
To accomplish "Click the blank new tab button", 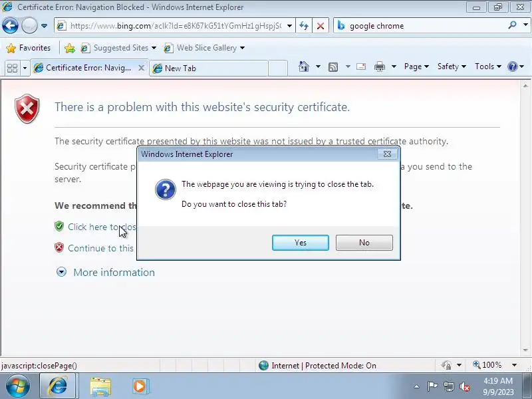I will (x=278, y=68).
